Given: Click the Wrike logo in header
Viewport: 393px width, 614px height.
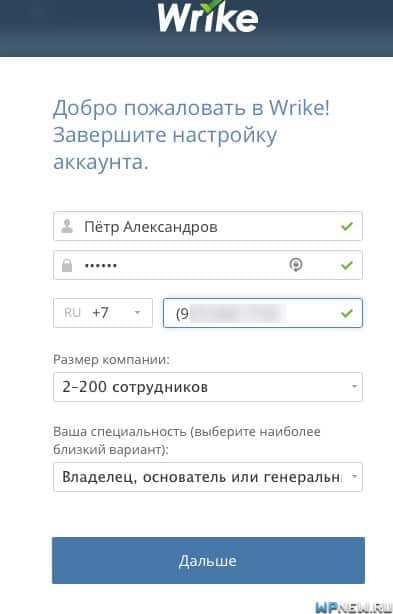Looking at the screenshot, I should (x=208, y=16).
